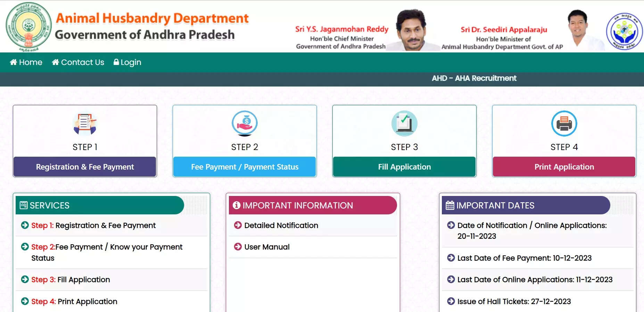Click the Contact Us house icon

click(x=56, y=62)
